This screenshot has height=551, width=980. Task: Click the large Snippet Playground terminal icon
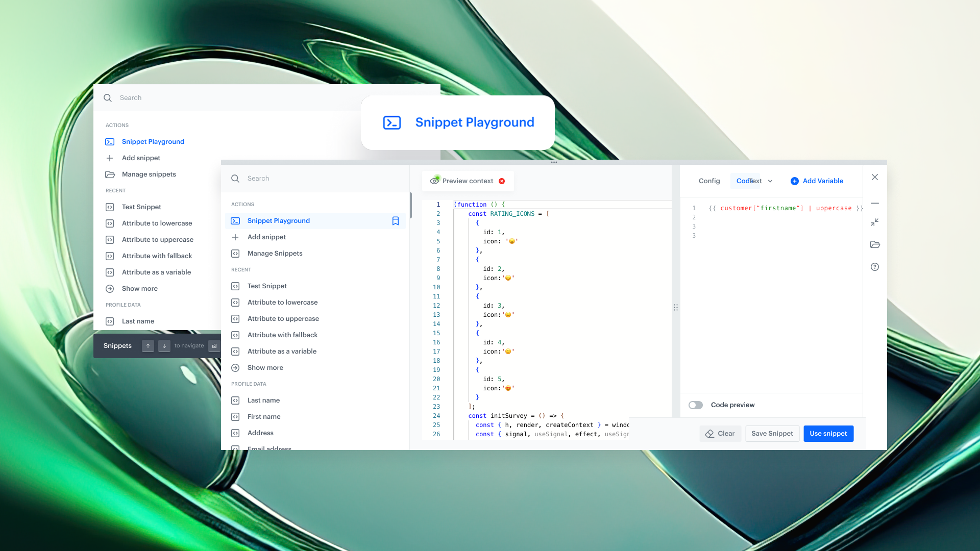tap(391, 123)
